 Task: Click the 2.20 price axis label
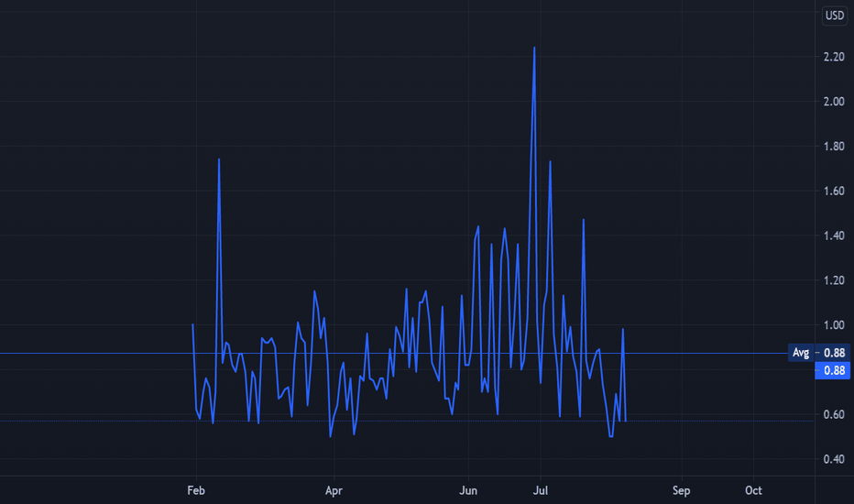click(x=834, y=57)
